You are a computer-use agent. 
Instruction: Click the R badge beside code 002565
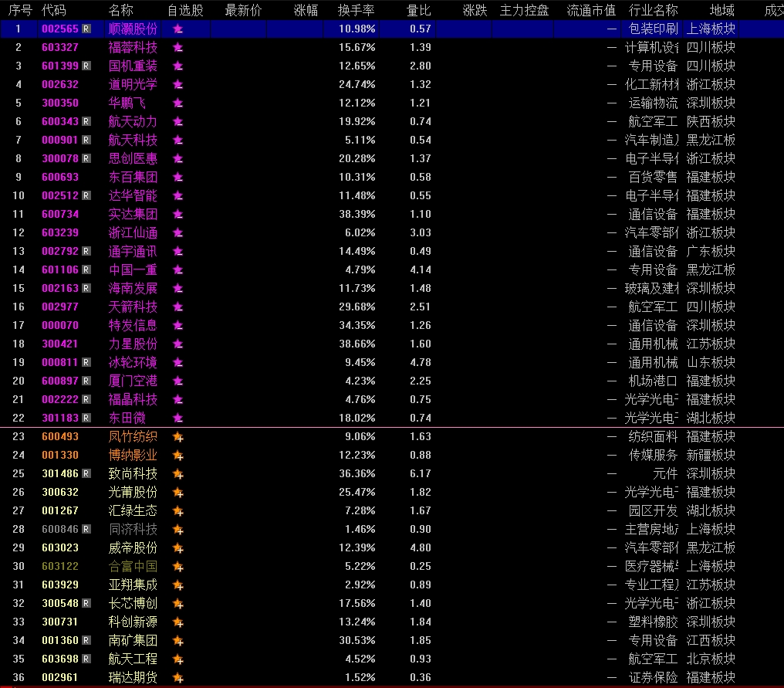[x=86, y=29]
